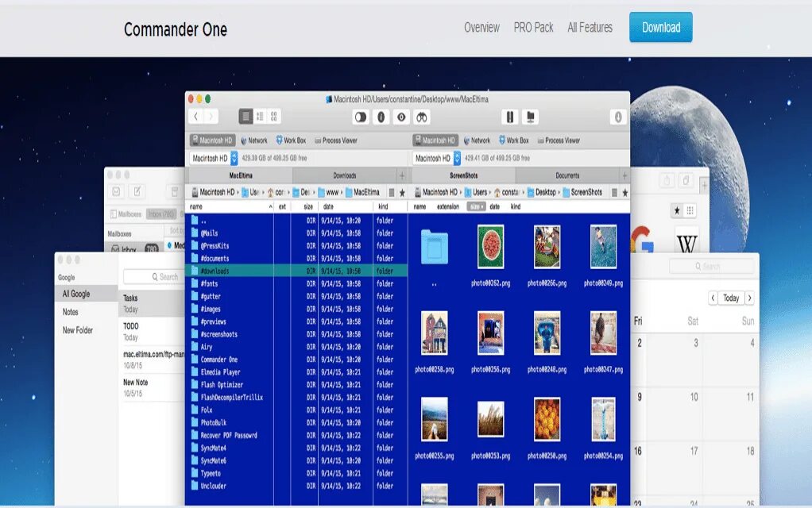The width and height of the screenshot is (812, 508).
Task: Click the Search field in Notes window
Action: click(153, 277)
